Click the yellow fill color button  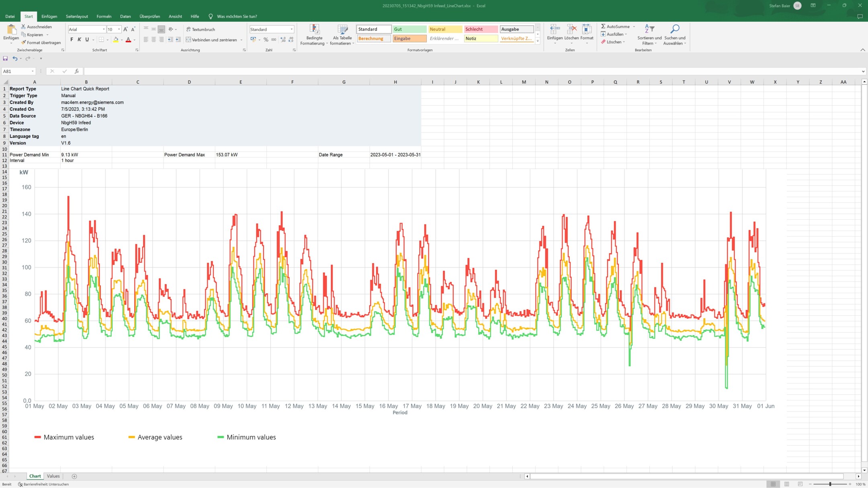[x=116, y=39]
